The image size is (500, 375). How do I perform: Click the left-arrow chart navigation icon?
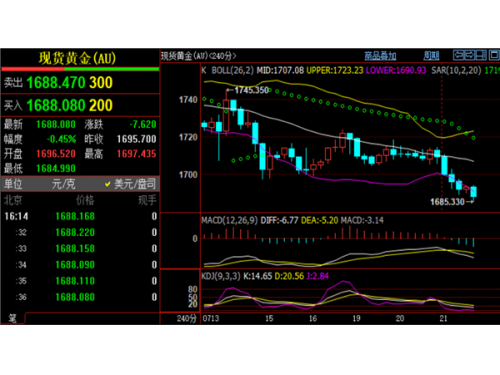(x=459, y=55)
